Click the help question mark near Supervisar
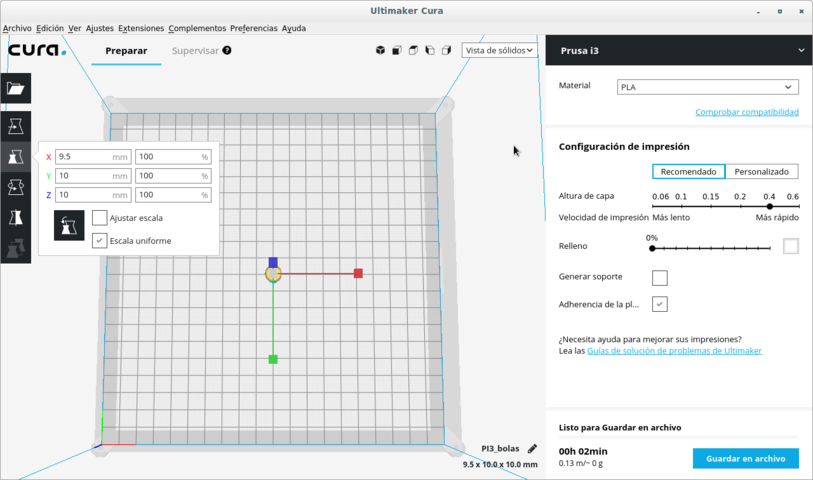 pos(227,50)
